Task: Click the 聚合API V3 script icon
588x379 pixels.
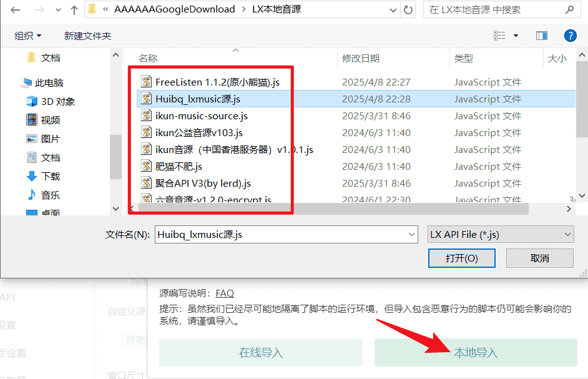Action: [146, 183]
